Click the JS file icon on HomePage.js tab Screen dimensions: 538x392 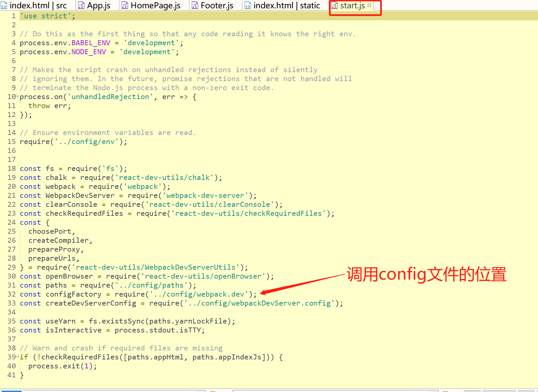125,5
